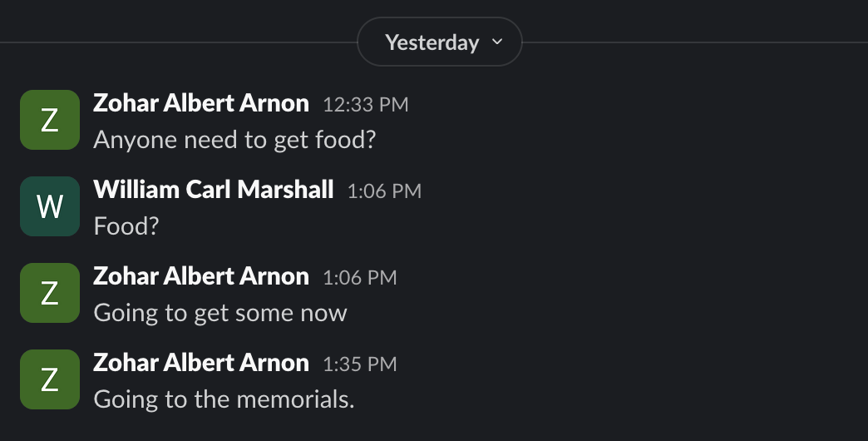Open William Carl Marshall's profile name
The image size is (868, 441).
coord(214,190)
